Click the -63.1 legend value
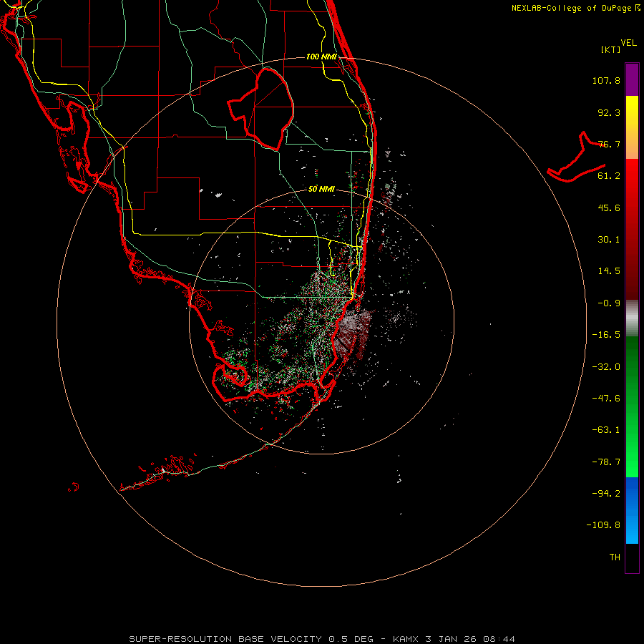 point(606,430)
